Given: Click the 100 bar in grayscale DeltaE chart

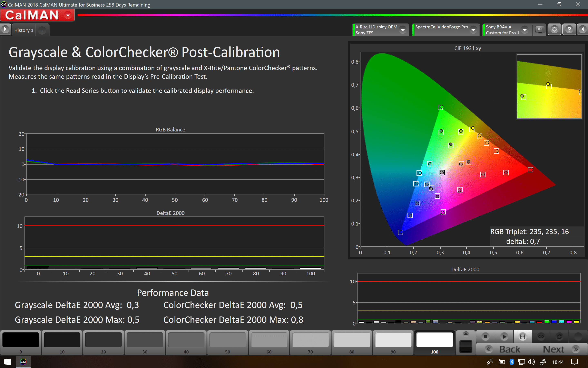Looking at the screenshot, I should [x=310, y=269].
